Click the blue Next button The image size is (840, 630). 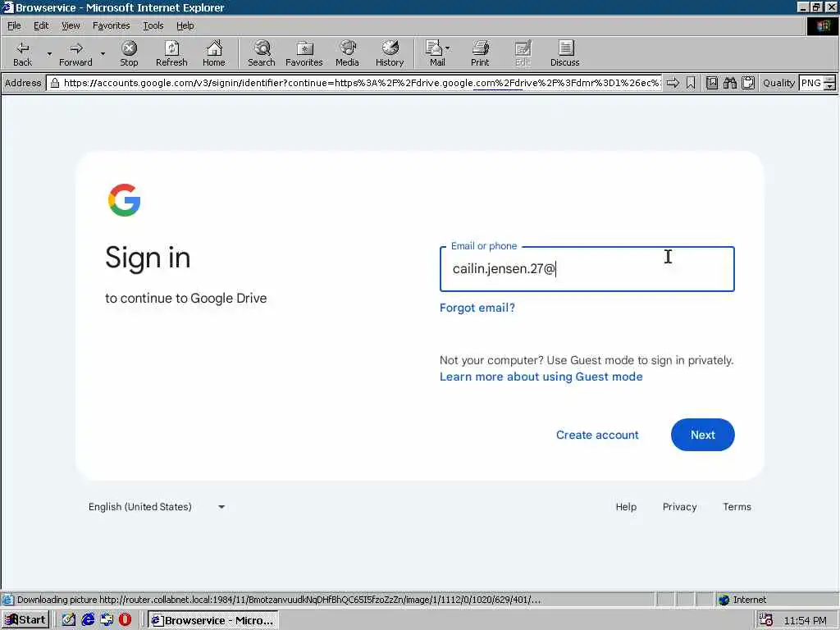point(702,435)
